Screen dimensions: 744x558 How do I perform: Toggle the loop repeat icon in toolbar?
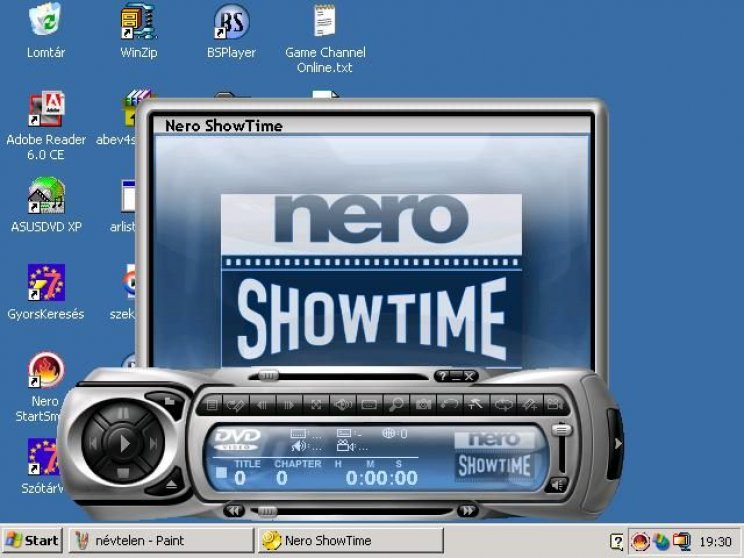pyautogui.click(x=502, y=405)
